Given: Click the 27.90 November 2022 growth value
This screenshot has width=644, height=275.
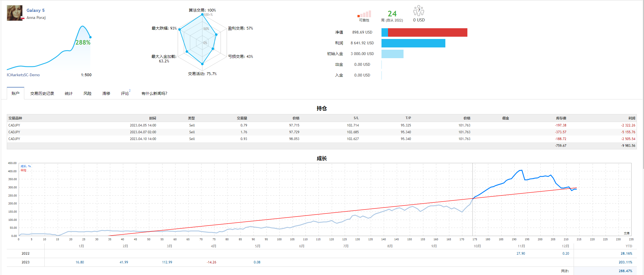Looking at the screenshot, I should [x=521, y=254].
